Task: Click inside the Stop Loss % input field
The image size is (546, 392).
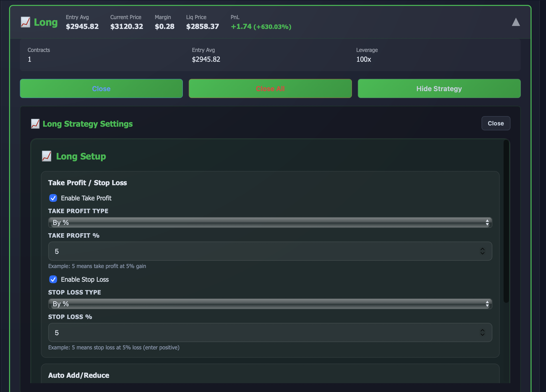Action: 221,332
